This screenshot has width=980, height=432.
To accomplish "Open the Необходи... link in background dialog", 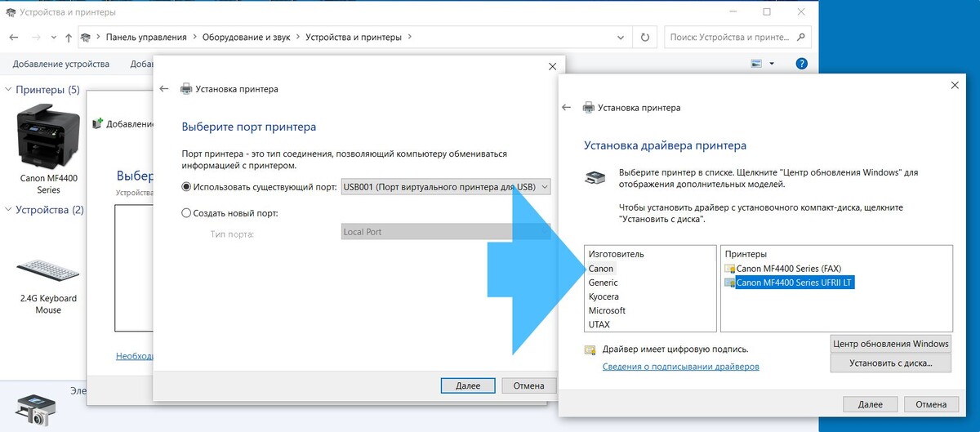I will tap(134, 356).
